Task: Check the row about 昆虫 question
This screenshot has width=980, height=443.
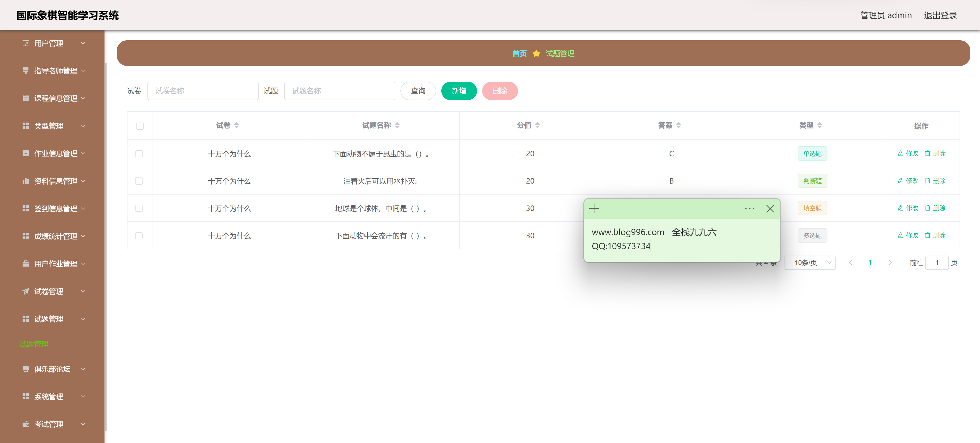Action: [x=139, y=154]
